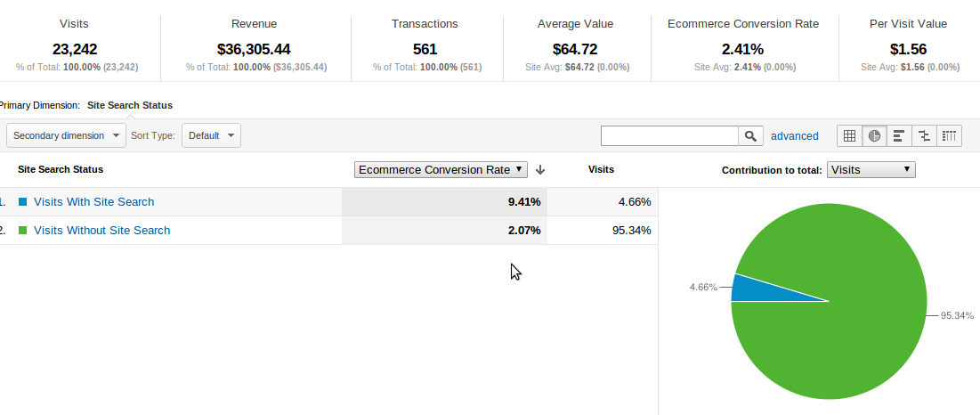Open the Visits With Site Search row
Screen dimensions: 980x415
pyautogui.click(x=93, y=202)
